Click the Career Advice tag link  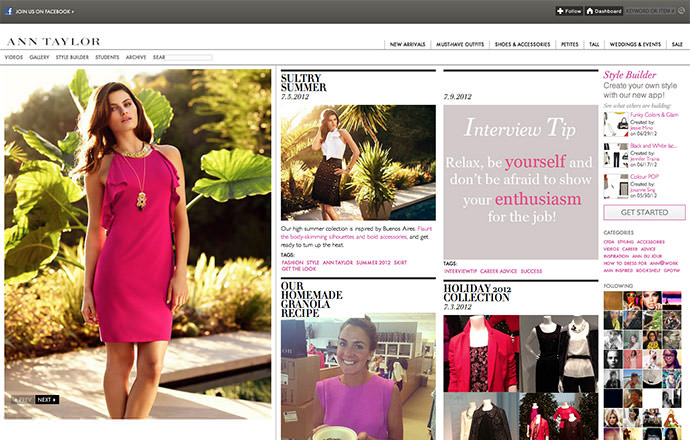(x=496, y=270)
